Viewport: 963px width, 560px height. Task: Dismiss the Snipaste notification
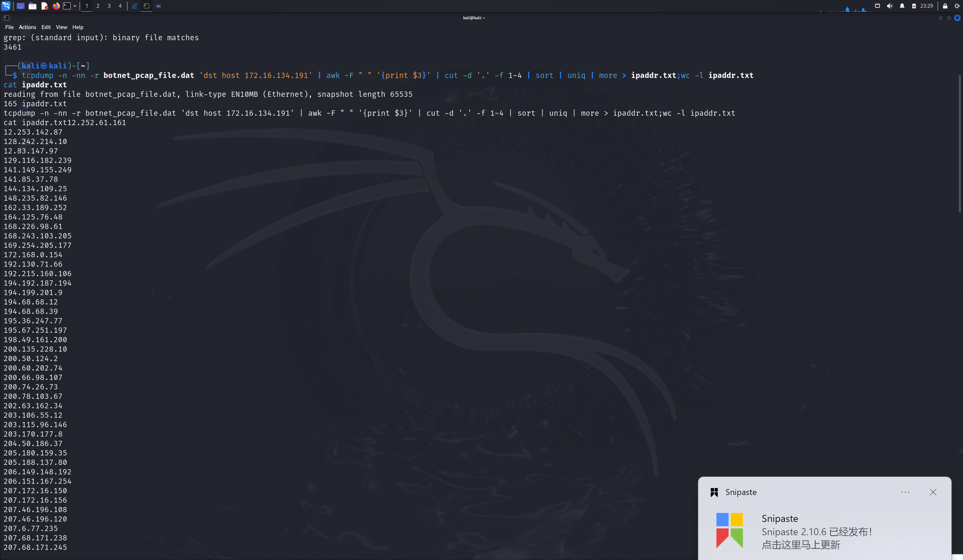point(933,492)
